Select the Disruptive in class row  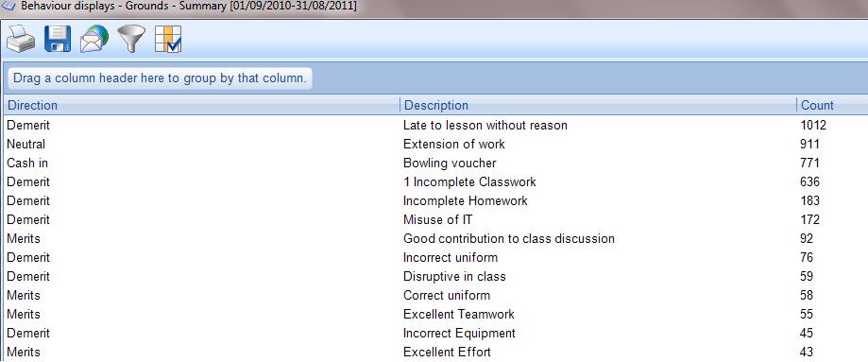[434, 276]
